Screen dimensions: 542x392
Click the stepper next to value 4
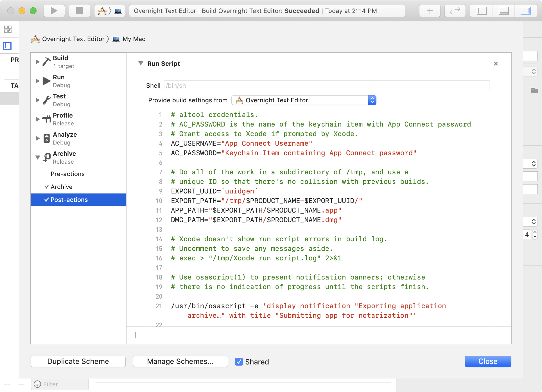(535, 234)
